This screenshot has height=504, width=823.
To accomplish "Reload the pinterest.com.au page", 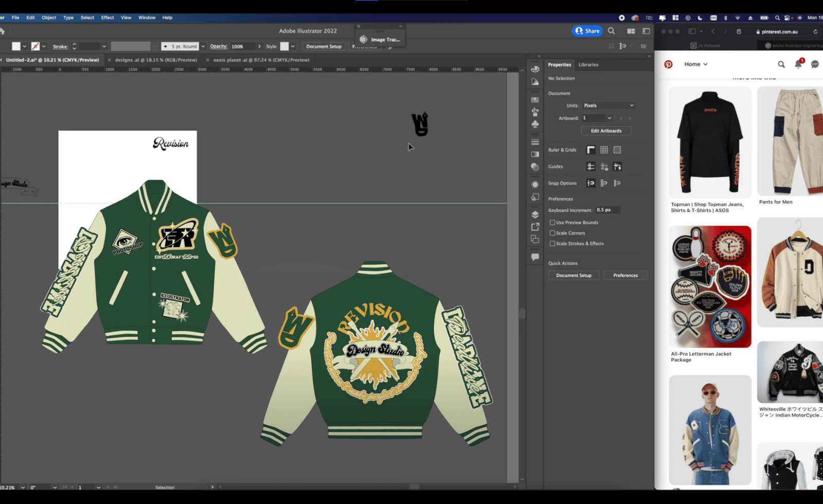I will tap(815, 31).
